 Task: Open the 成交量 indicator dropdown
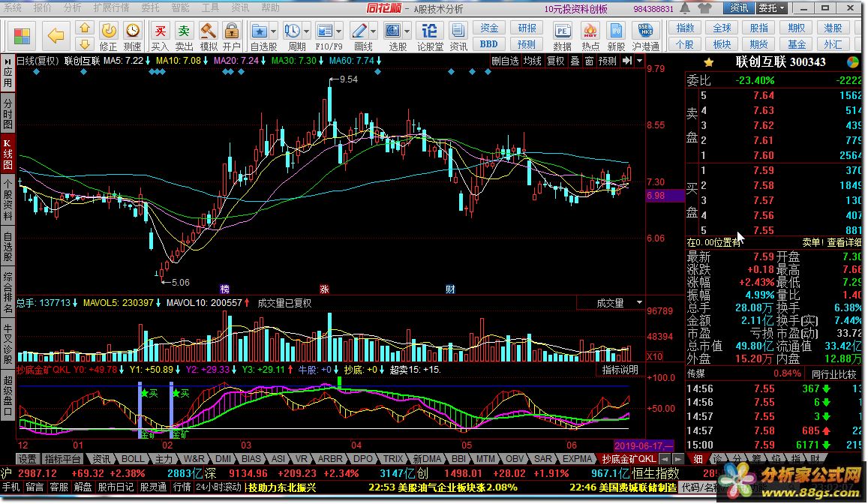639,303
